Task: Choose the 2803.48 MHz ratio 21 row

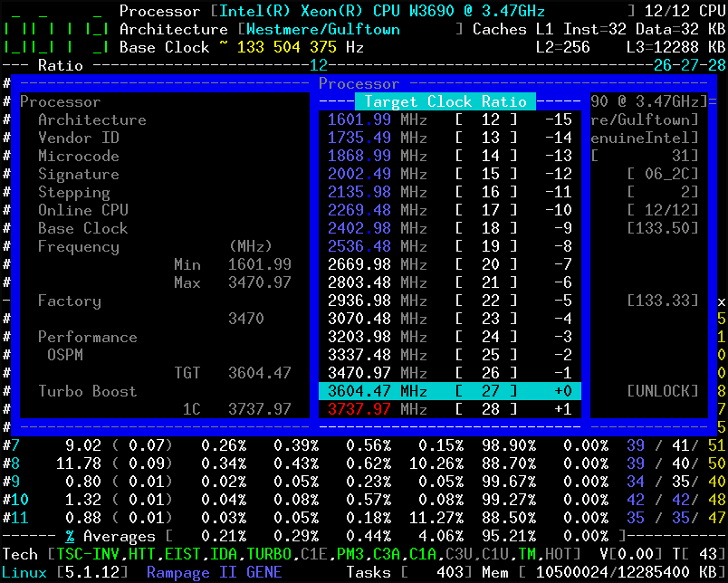Action: coord(449,282)
